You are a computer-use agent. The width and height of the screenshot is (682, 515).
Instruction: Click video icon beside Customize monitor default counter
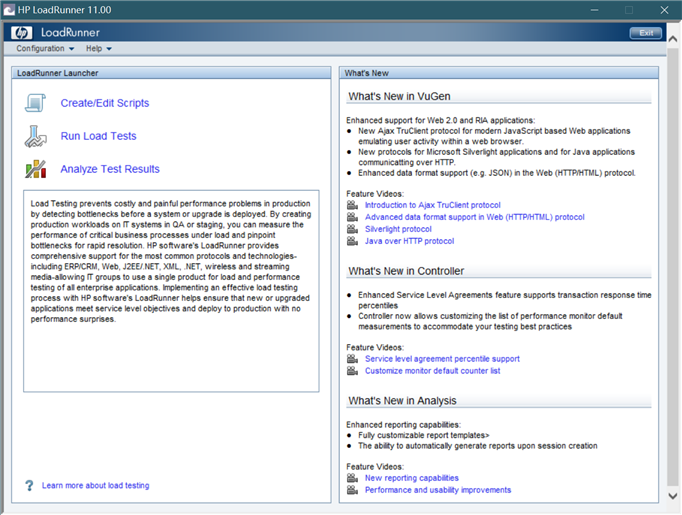click(x=352, y=371)
